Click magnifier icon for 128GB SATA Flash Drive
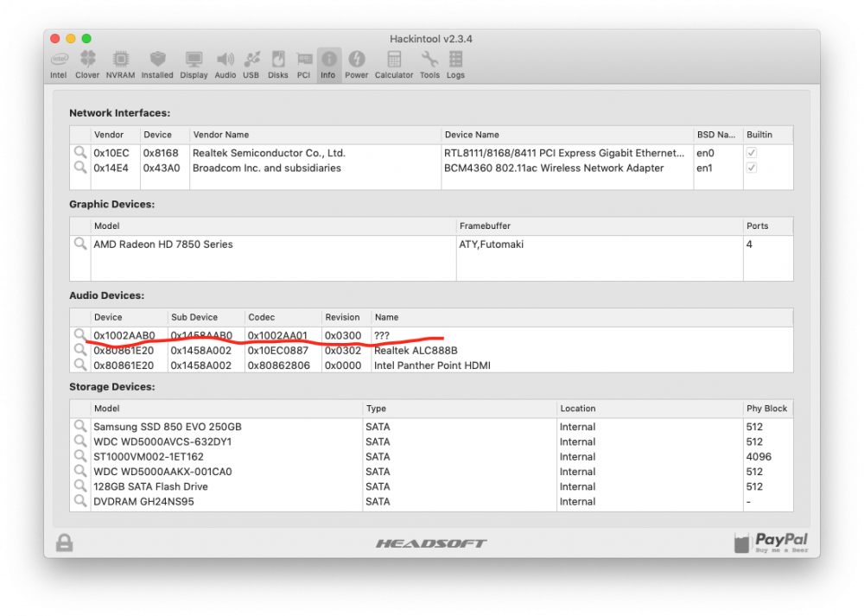 [80, 486]
